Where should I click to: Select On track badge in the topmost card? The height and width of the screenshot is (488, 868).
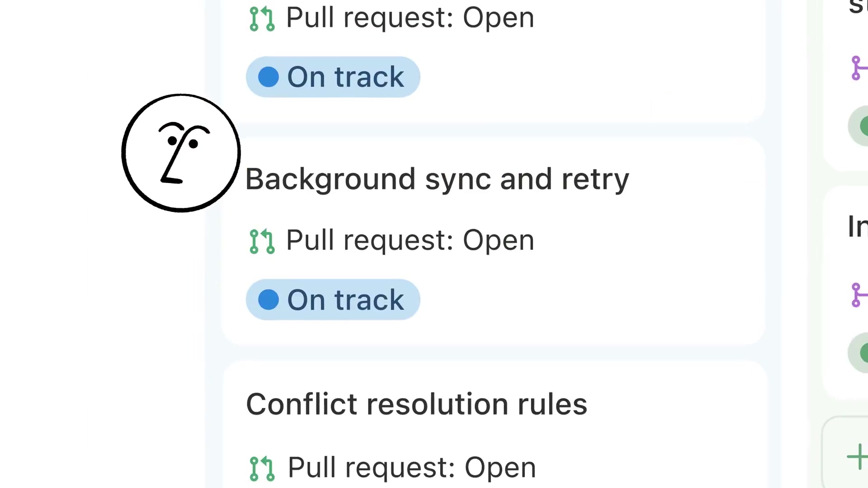pos(333,77)
